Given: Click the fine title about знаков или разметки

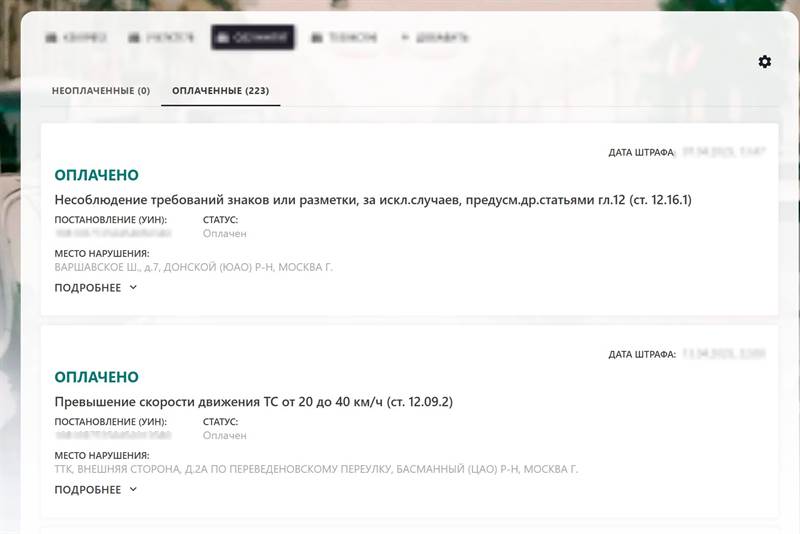Looking at the screenshot, I should tap(373, 200).
